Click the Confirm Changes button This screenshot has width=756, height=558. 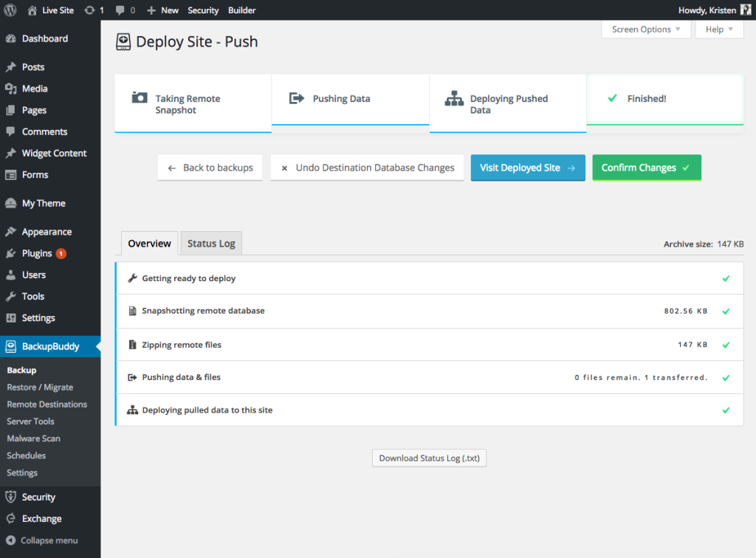point(647,168)
